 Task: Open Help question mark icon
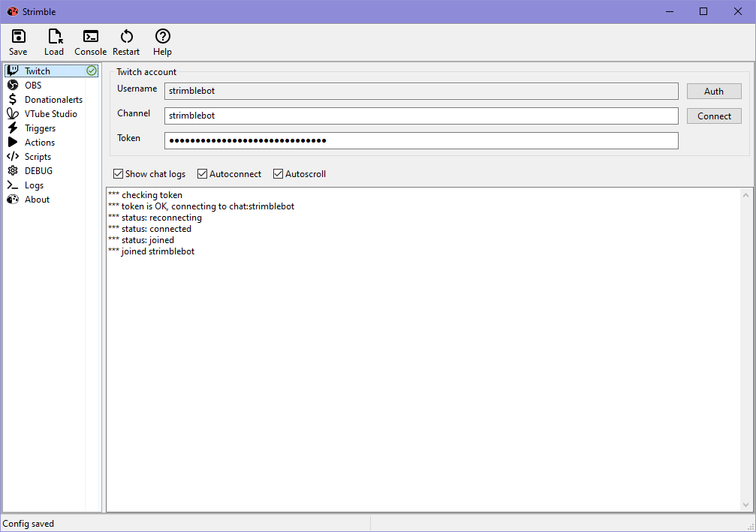(x=162, y=37)
